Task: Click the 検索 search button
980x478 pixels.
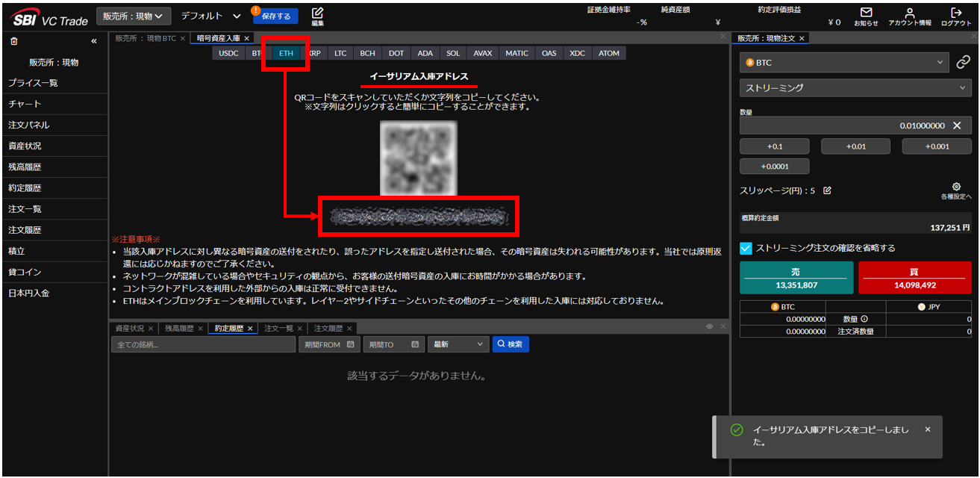Action: 511,344
